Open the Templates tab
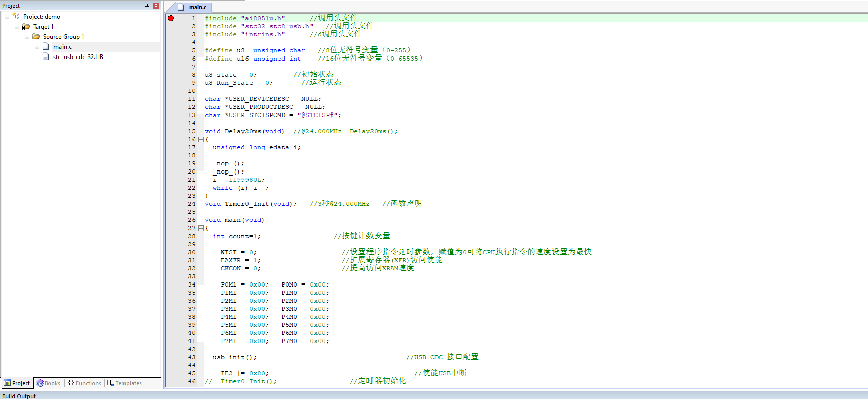 pos(125,383)
